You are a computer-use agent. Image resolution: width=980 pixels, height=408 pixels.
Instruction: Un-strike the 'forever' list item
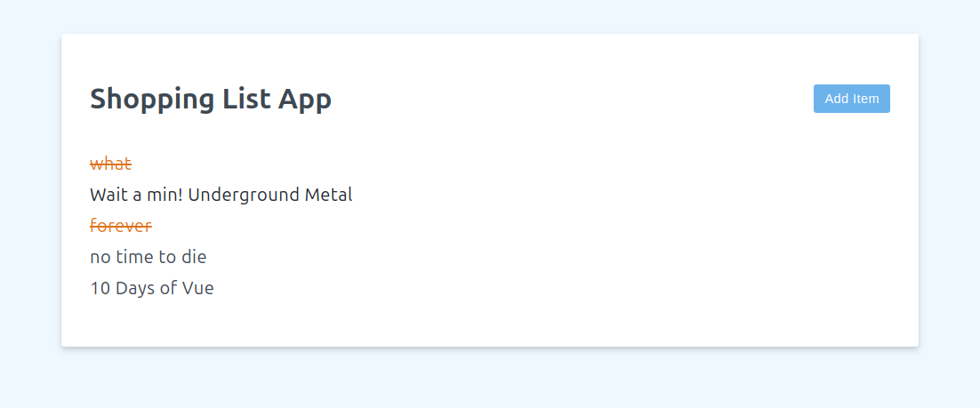click(x=121, y=226)
